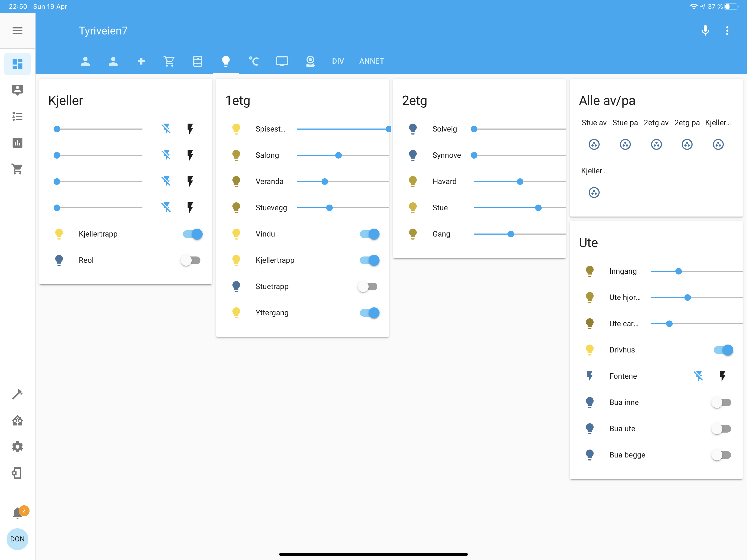The width and height of the screenshot is (747, 560).
Task: Click the DON user profile button
Action: [17, 539]
